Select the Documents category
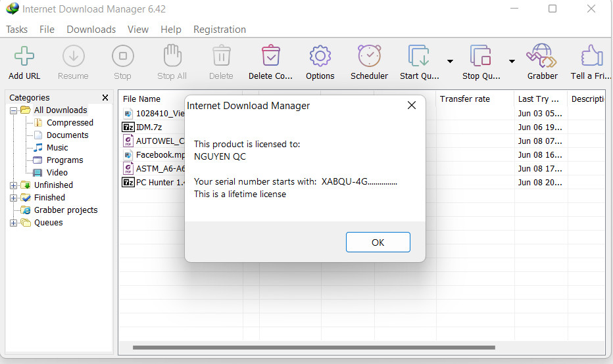The height and width of the screenshot is (364, 613). [67, 135]
